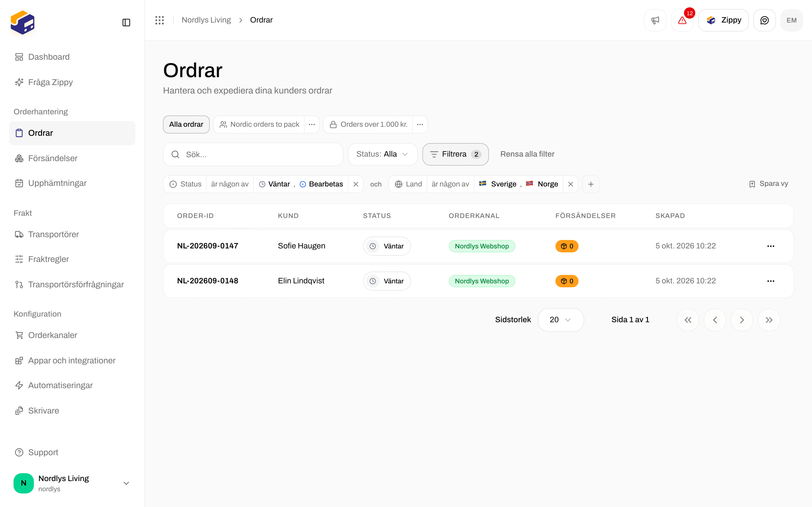Change page size from 20

coord(561,320)
